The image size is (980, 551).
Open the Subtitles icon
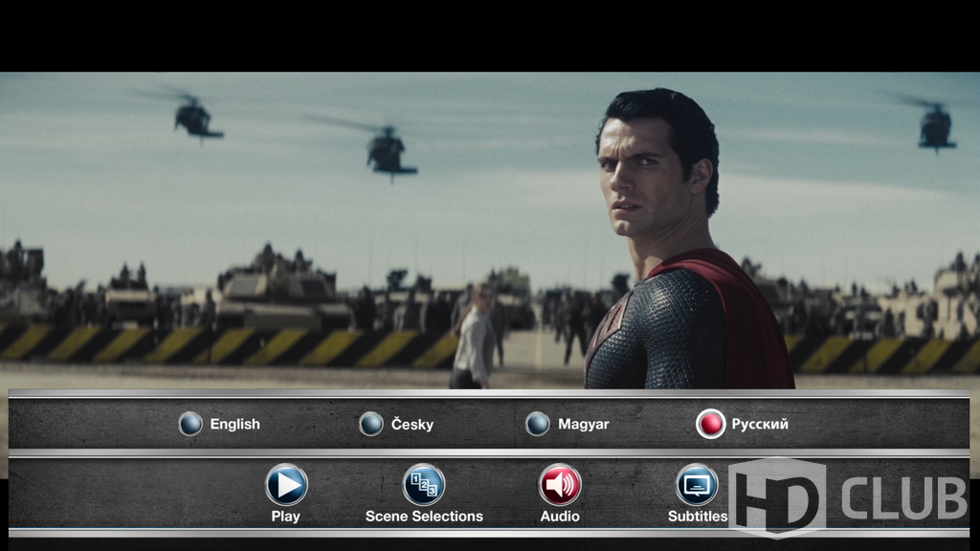(697, 484)
